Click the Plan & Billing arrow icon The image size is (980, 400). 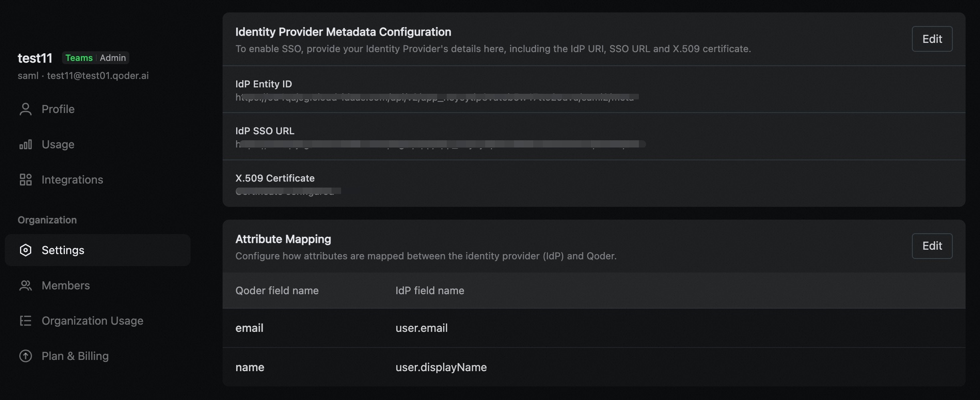[x=26, y=356]
